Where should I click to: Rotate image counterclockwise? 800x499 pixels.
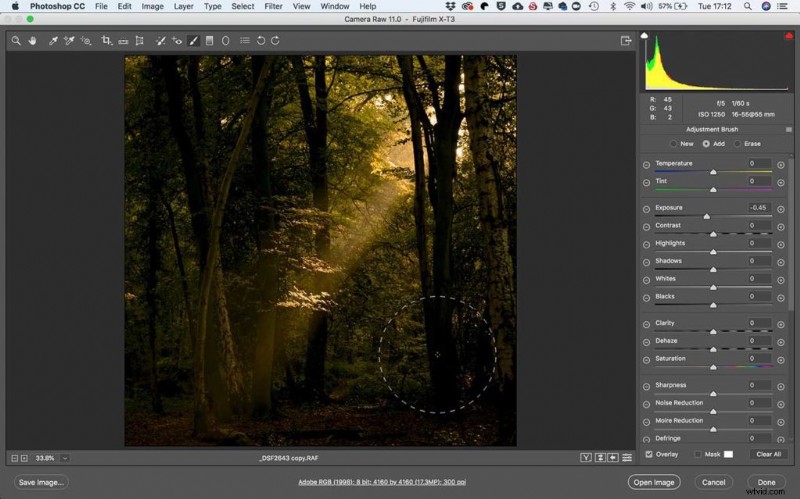pyautogui.click(x=261, y=40)
